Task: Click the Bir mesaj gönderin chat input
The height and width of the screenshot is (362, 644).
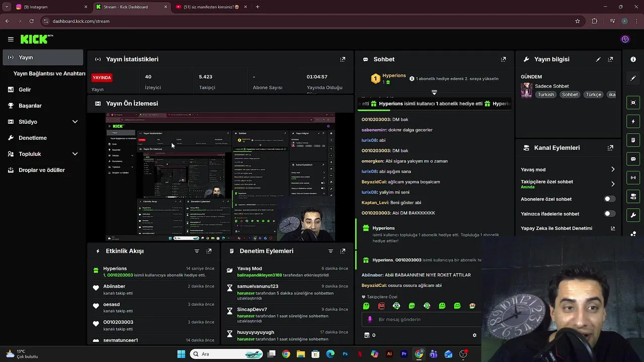Action: (x=421, y=319)
